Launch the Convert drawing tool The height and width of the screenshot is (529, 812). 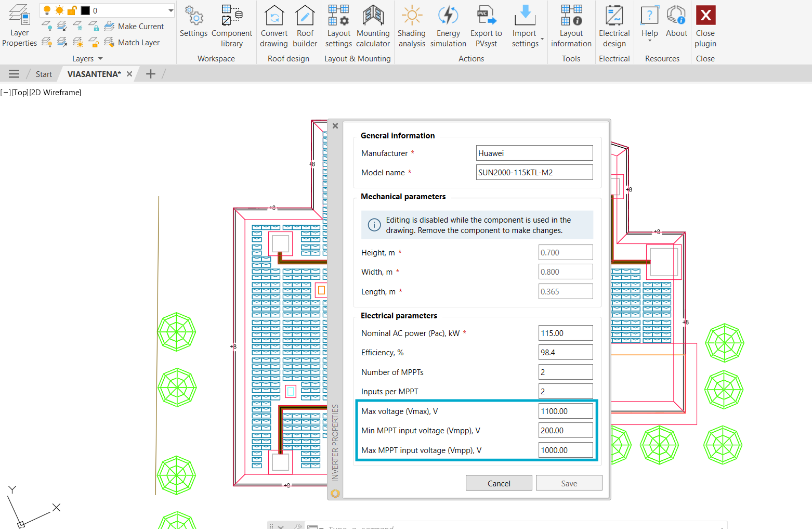click(274, 26)
